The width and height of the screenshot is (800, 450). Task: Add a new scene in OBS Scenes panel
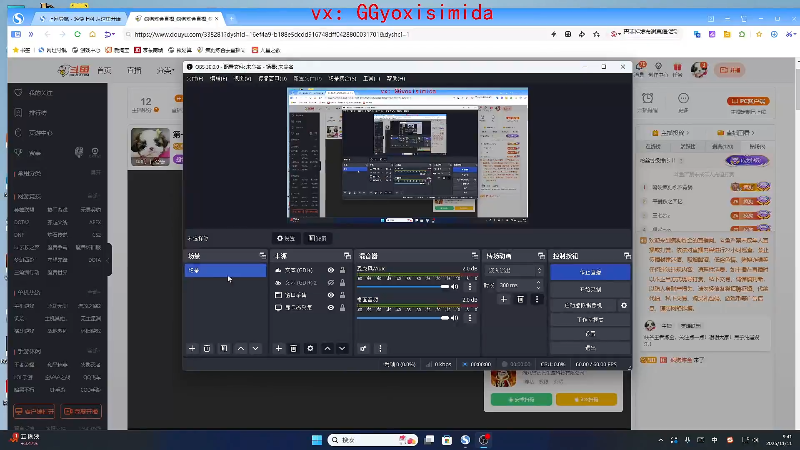192,348
